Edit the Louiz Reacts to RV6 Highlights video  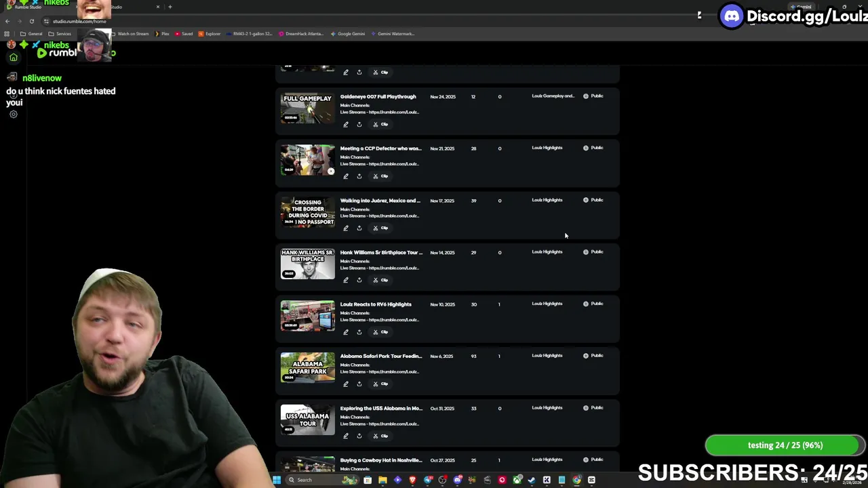click(x=346, y=332)
